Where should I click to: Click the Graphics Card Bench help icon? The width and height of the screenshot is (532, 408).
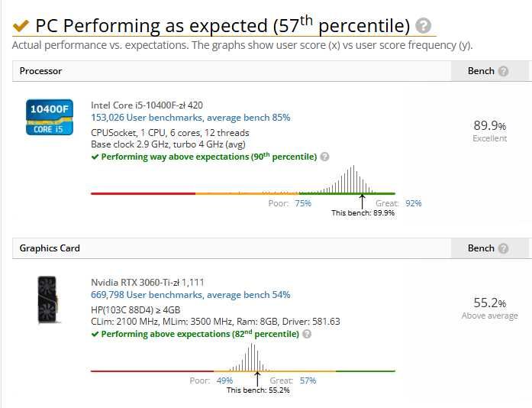click(503, 248)
